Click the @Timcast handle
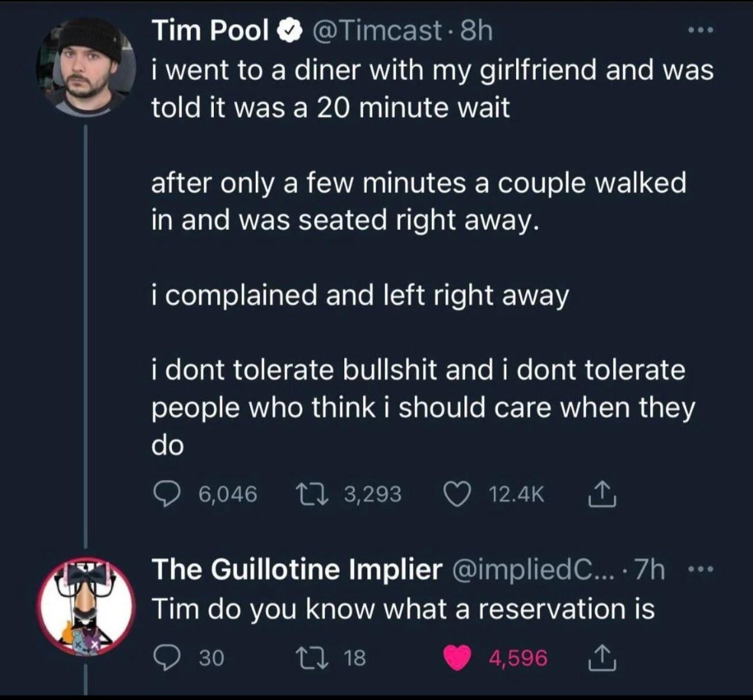This screenshot has width=753, height=700. tap(377, 30)
